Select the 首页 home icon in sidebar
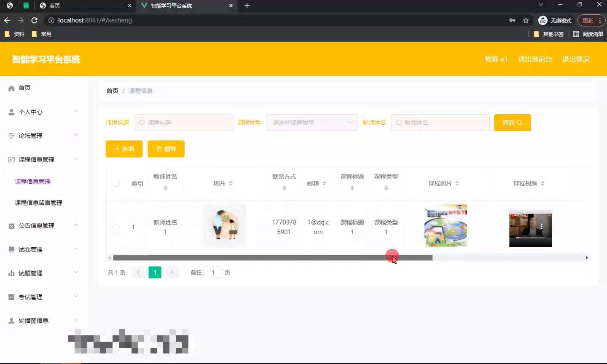 click(x=11, y=88)
